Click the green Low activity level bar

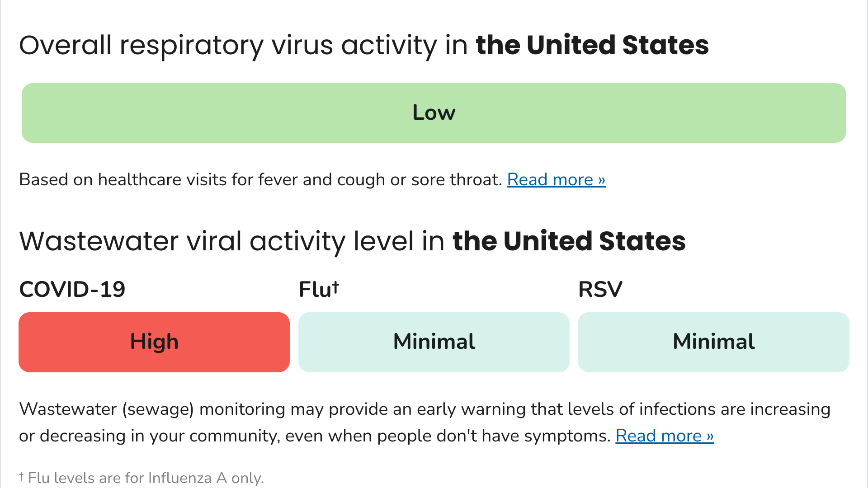point(434,113)
